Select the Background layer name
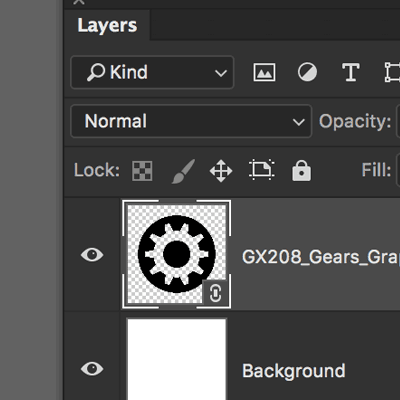The height and width of the screenshot is (400, 400). 294,371
